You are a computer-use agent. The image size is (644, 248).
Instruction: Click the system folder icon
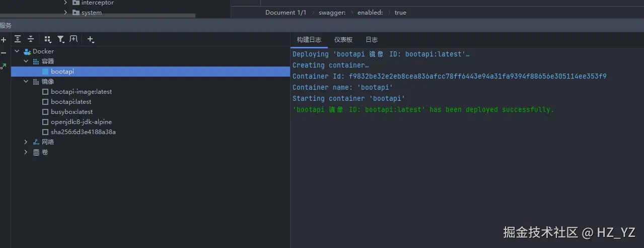click(76, 13)
